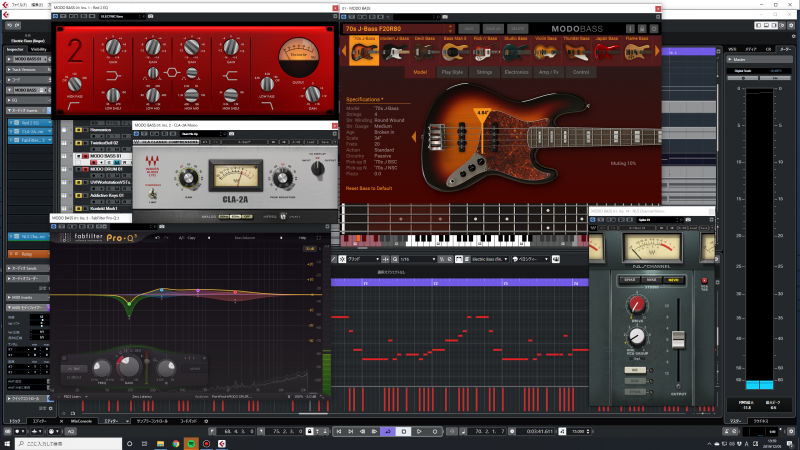This screenshot has width=800, height=450.
Task: Expand the MIDI Inserts inspector section
Action: 24,298
